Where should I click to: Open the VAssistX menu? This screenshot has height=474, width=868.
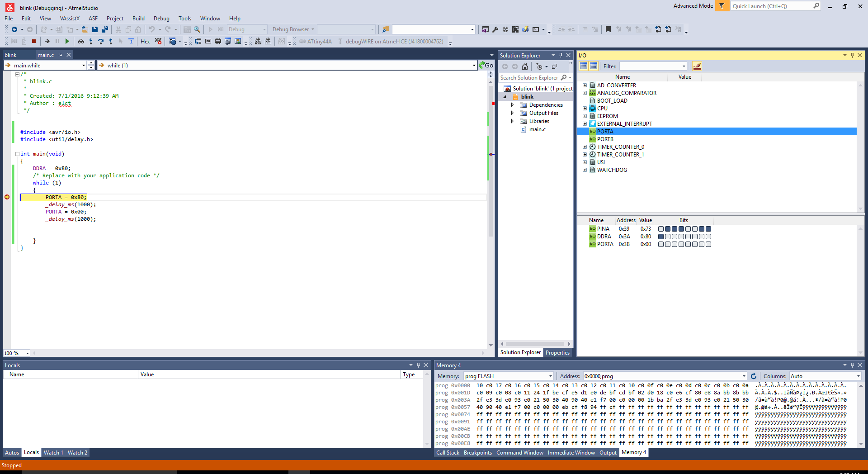click(x=70, y=19)
